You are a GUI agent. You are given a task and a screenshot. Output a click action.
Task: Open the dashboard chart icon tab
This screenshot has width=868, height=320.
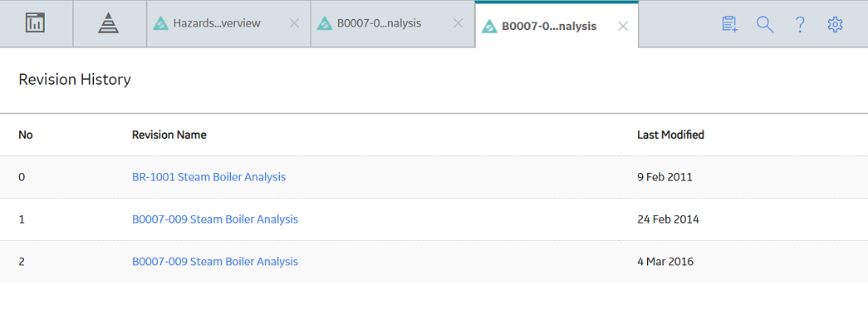pyautogui.click(x=36, y=23)
